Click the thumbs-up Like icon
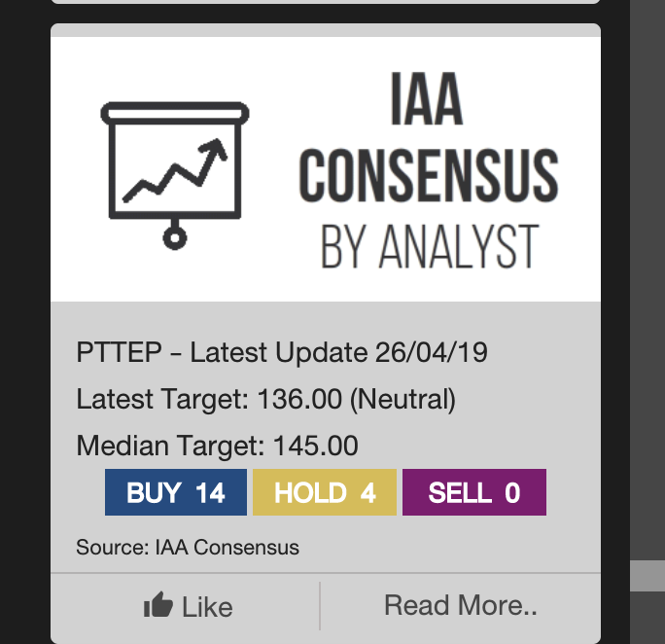Viewport: 665px width, 644px height. 157,606
